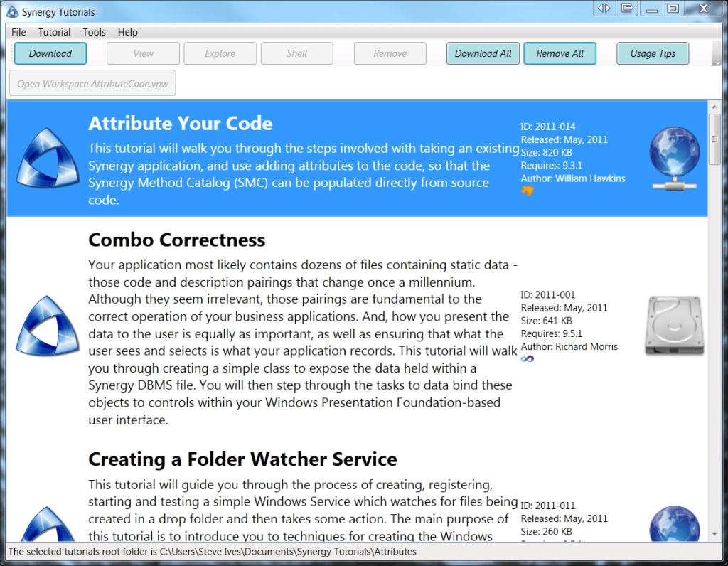Screen dimensions: 728x566
Task: Click the Synergy logo beside Combo Correctness
Action: (47, 326)
